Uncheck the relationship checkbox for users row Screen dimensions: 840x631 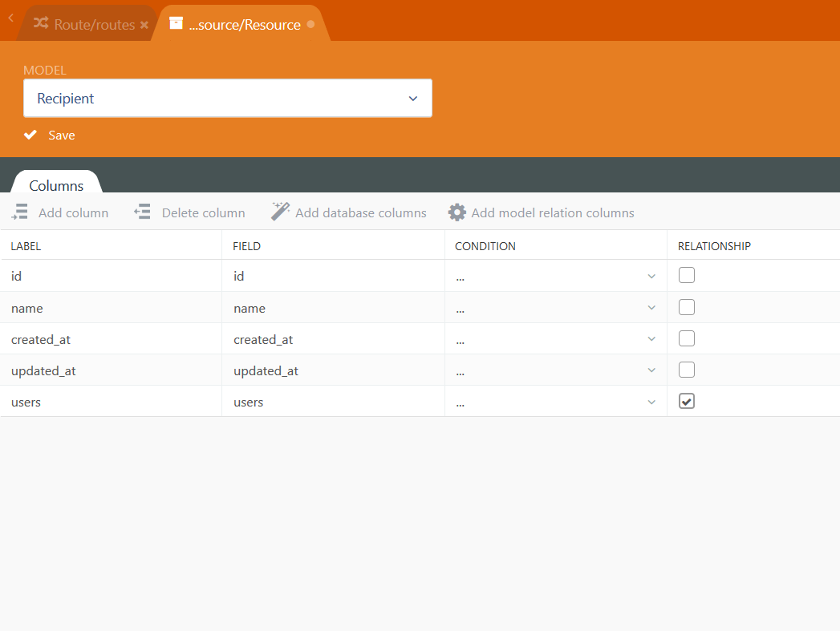[x=686, y=401]
